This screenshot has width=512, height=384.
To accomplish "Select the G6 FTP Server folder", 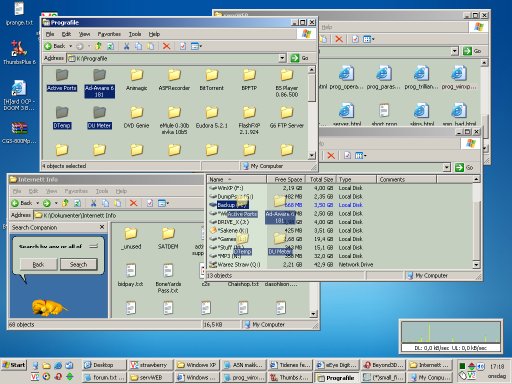I will [x=287, y=117].
